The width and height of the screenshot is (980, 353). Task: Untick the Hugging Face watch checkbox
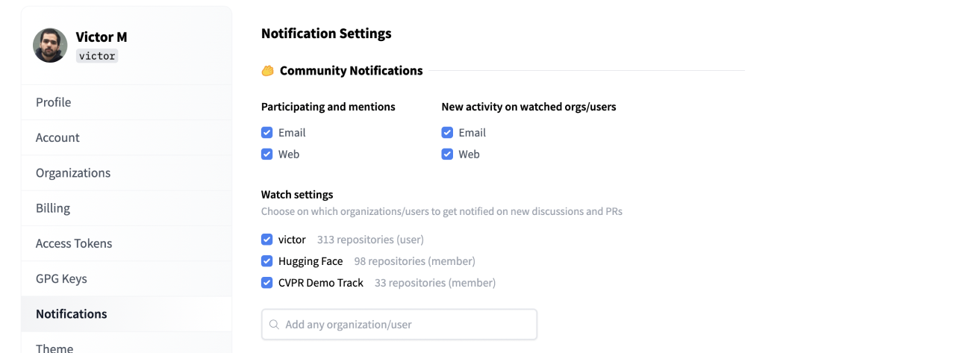click(x=266, y=261)
